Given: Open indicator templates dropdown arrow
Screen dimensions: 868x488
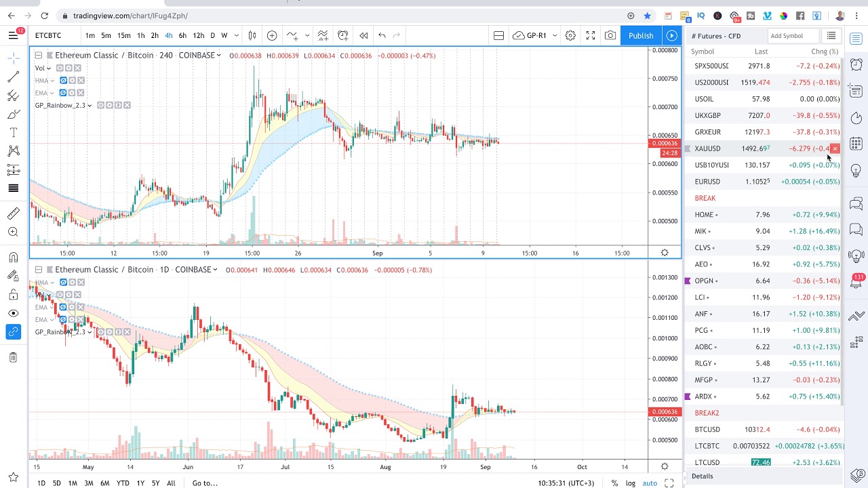Looking at the screenshot, I should (307, 35).
